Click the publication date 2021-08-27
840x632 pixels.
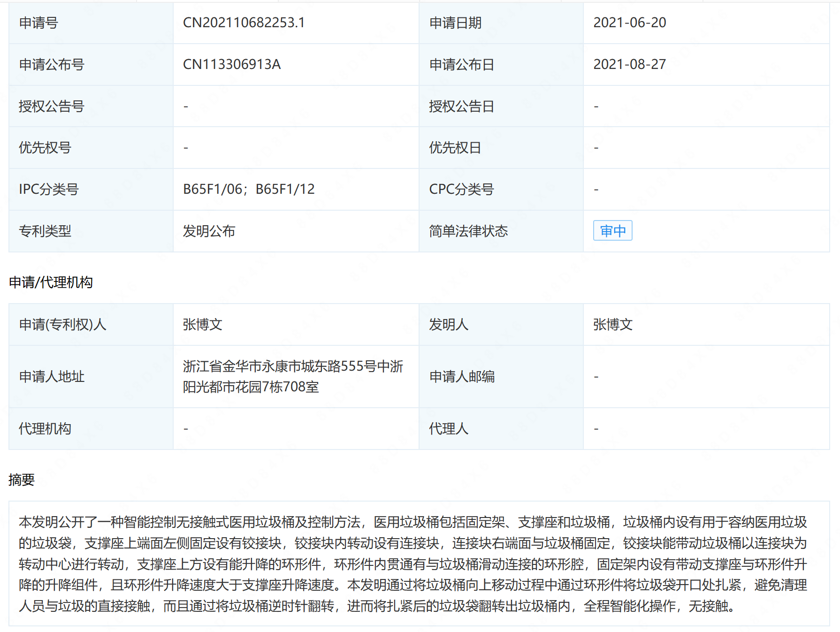[629, 64]
